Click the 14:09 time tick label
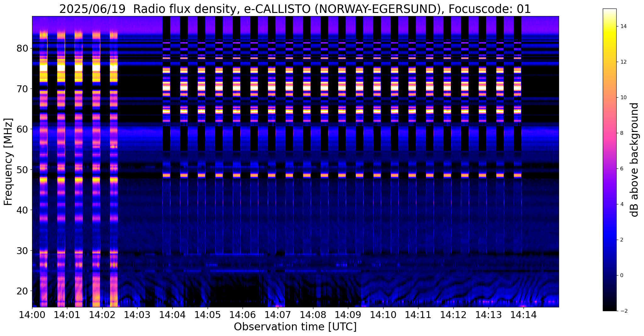Image resolution: width=644 pixels, height=336 pixels. click(348, 315)
